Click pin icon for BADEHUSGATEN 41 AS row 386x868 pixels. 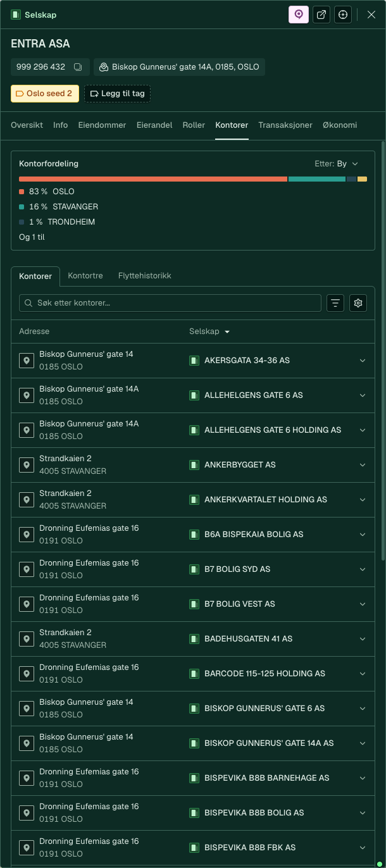coord(27,639)
